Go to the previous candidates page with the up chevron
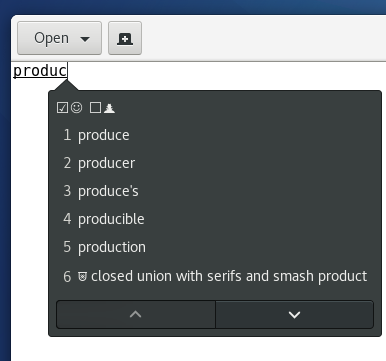This screenshot has height=361, width=386. tap(136, 314)
